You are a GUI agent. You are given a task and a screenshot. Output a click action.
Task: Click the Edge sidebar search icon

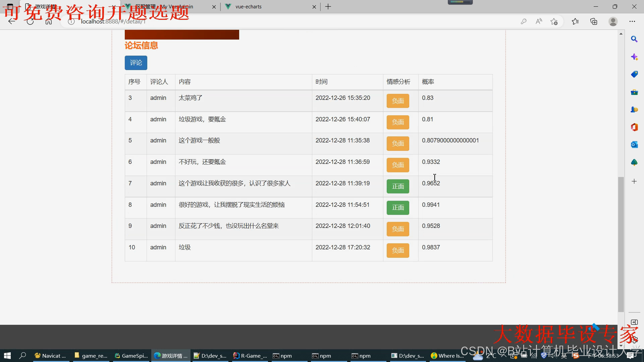(634, 39)
